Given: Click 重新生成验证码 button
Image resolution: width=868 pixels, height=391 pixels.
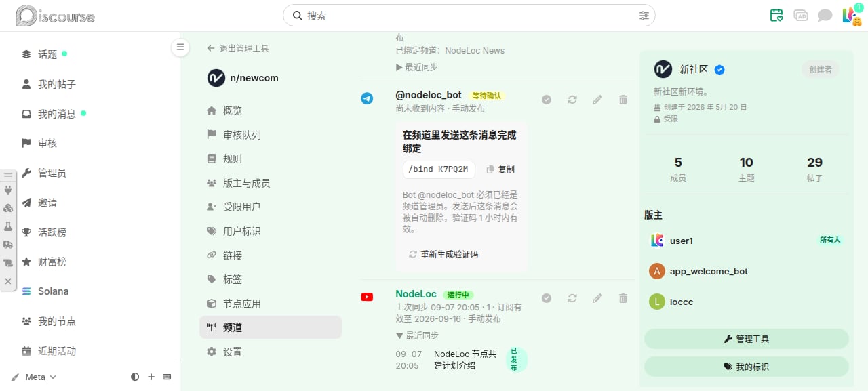Looking at the screenshot, I should [443, 255].
